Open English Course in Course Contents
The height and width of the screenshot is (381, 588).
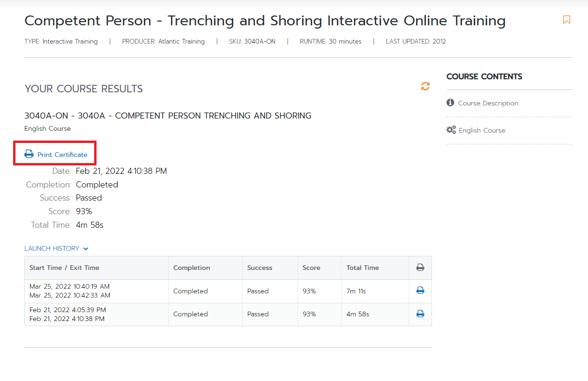482,130
